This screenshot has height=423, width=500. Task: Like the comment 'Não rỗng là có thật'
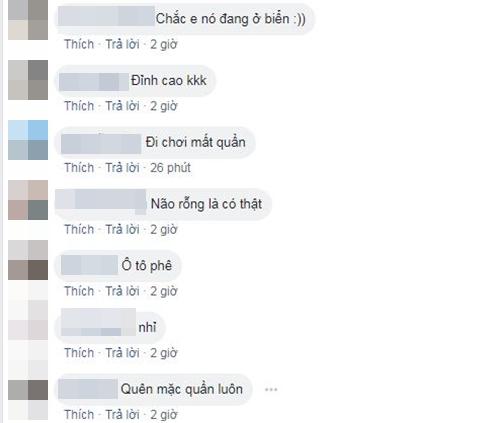pos(79,229)
